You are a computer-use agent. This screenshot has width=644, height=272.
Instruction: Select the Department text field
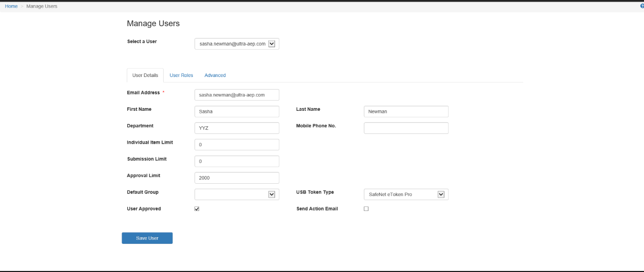click(x=237, y=128)
